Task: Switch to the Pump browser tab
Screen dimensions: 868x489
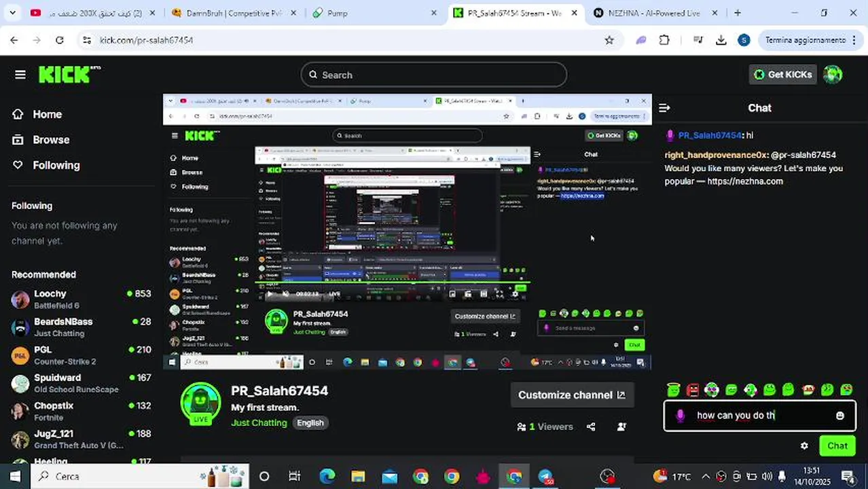Action: [x=375, y=13]
